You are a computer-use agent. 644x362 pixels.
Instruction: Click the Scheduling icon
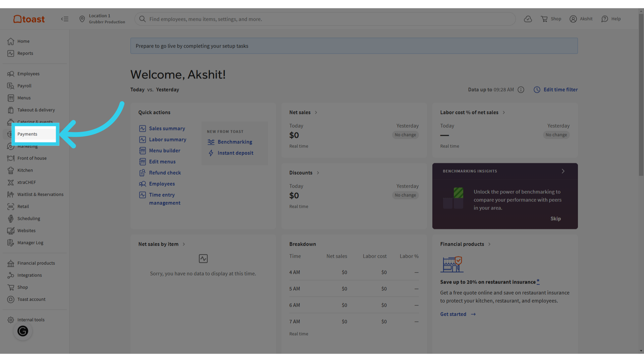click(11, 219)
